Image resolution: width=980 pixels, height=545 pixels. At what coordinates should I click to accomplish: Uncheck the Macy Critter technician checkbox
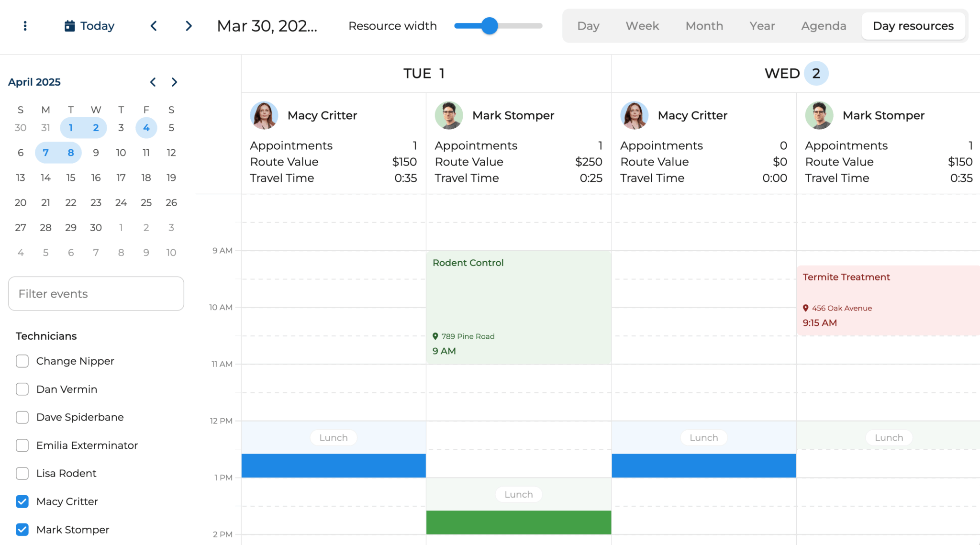pyautogui.click(x=22, y=501)
